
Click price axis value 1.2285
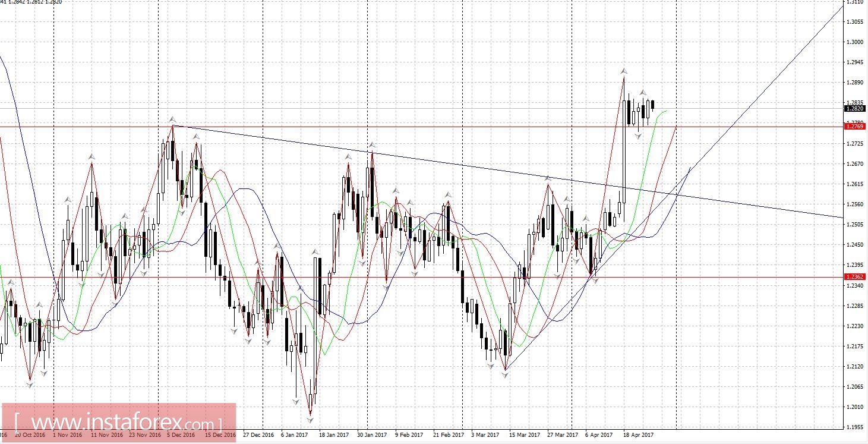click(x=855, y=306)
